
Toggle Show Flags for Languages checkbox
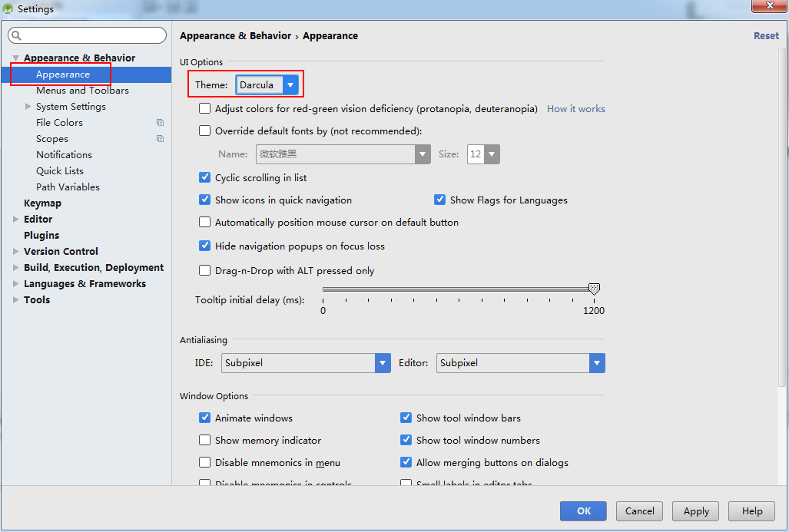pyautogui.click(x=439, y=200)
